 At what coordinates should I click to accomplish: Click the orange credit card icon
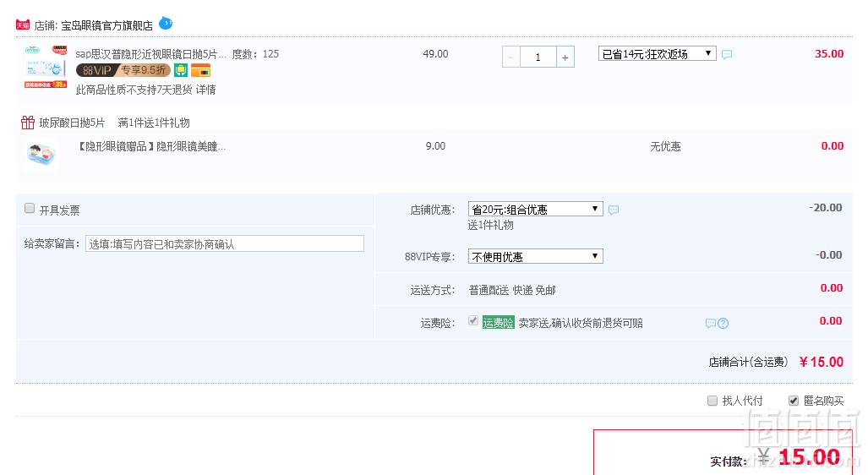[x=201, y=70]
